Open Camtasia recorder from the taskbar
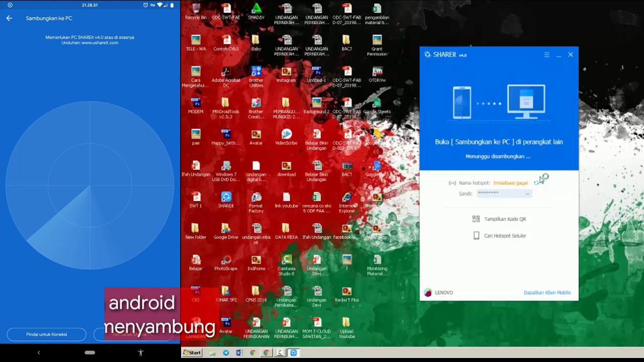 pos(280,353)
